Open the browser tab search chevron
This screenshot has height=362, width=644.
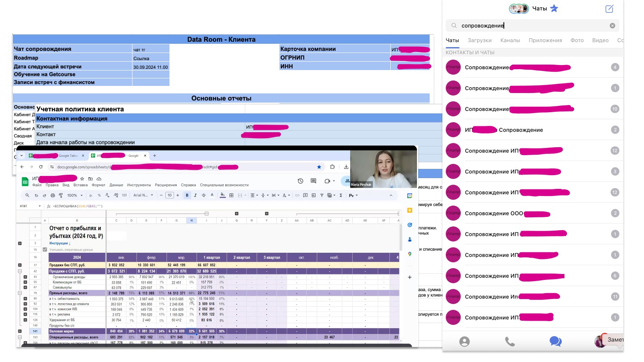point(22,156)
